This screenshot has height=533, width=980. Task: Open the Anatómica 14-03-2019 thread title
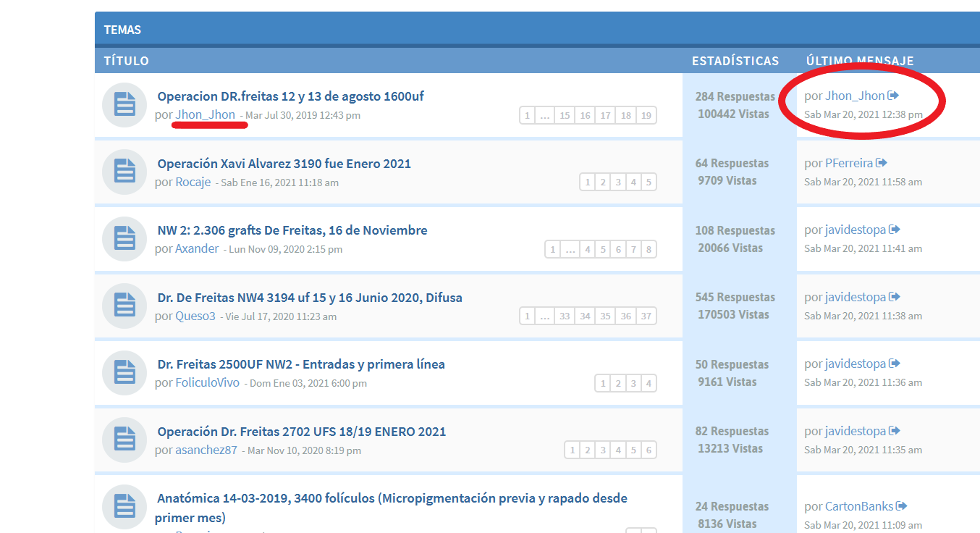pos(392,498)
